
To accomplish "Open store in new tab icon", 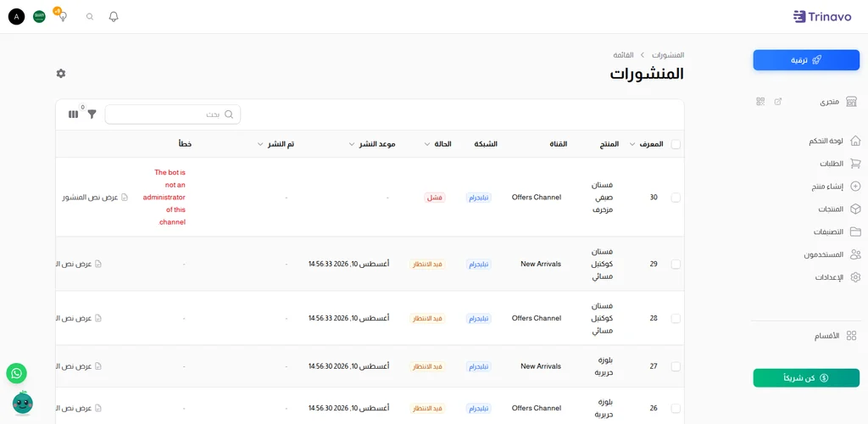I will 778,101.
